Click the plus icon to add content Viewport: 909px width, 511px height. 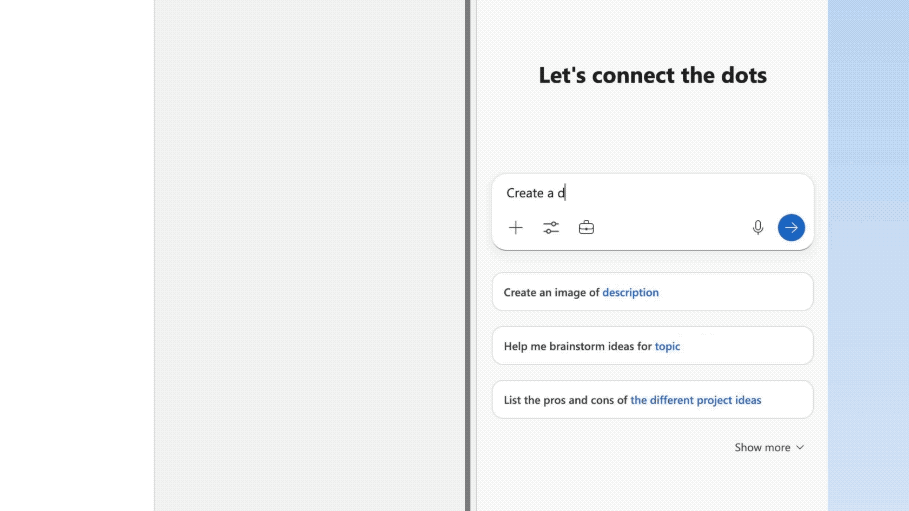pos(515,227)
